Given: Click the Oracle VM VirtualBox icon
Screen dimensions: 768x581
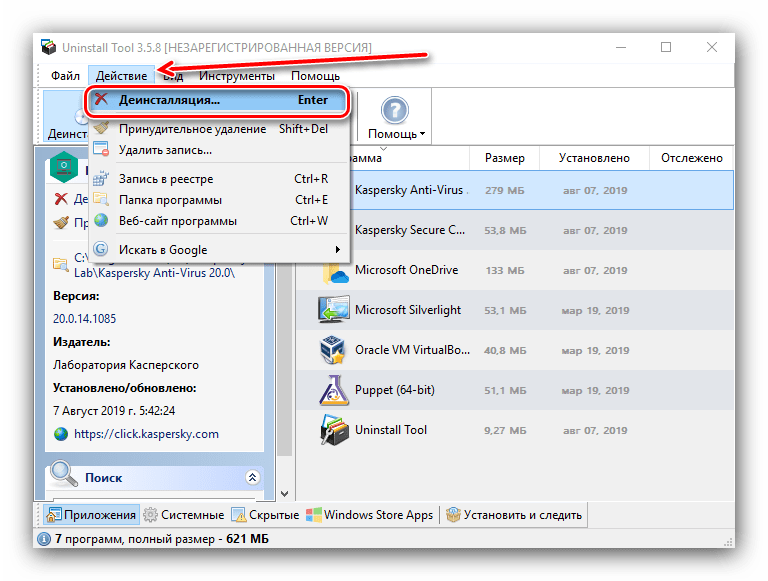Looking at the screenshot, I should click(x=333, y=350).
